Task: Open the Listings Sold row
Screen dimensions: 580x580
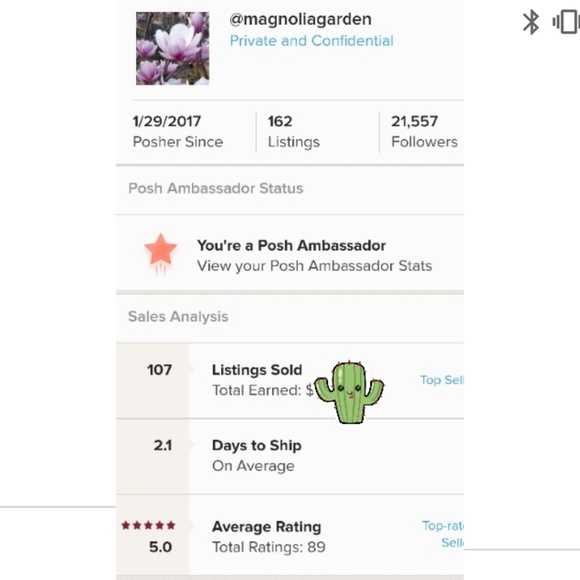Action: pos(290,381)
